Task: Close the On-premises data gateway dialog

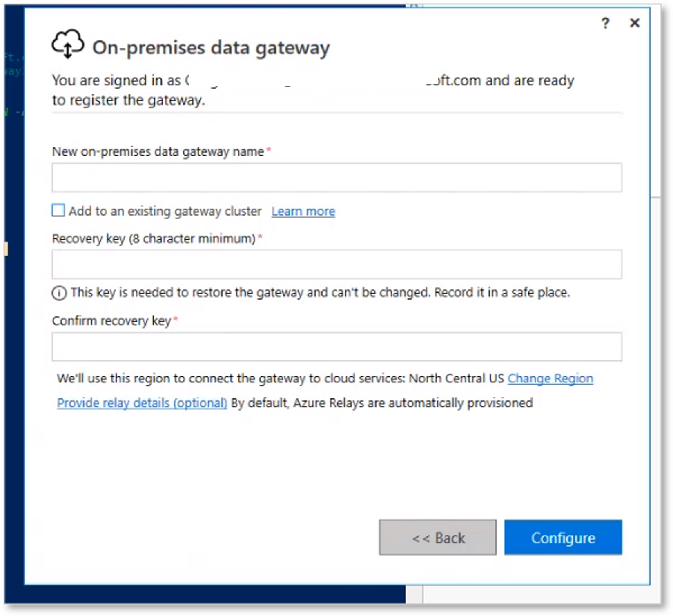Action: coord(635,23)
